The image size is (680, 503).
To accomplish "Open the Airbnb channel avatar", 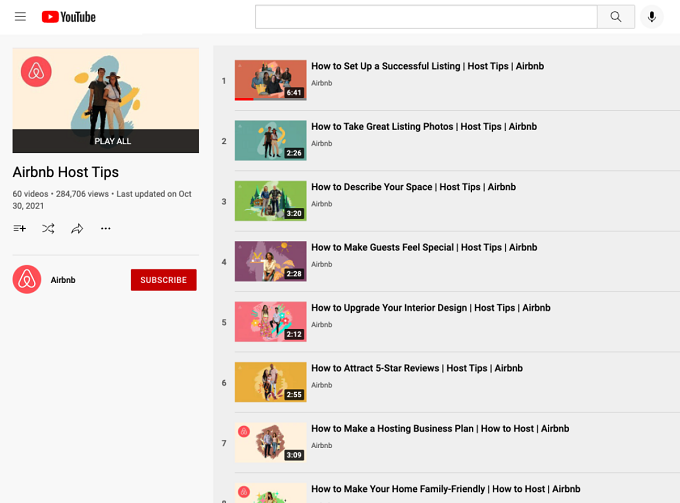I will (x=27, y=279).
